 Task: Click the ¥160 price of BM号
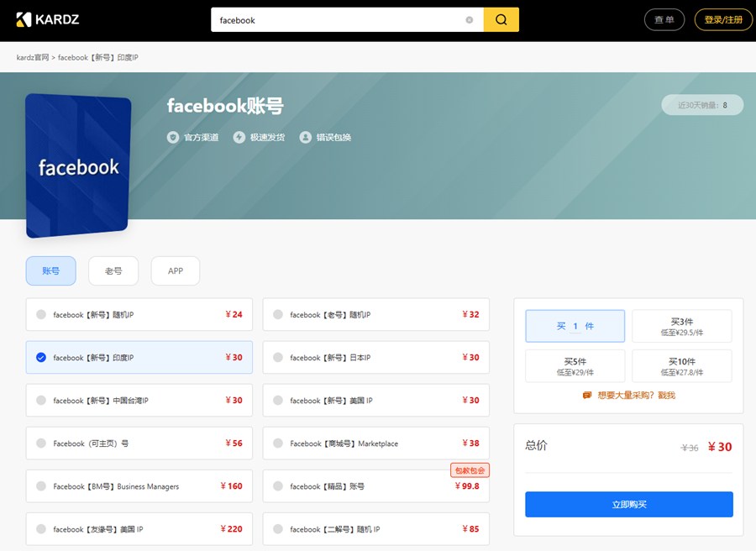click(x=232, y=486)
